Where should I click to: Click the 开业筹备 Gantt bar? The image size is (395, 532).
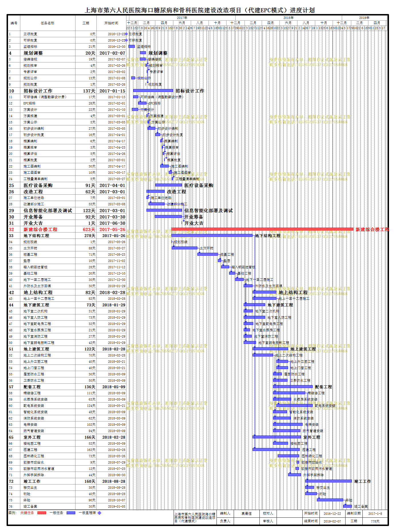click(168, 216)
